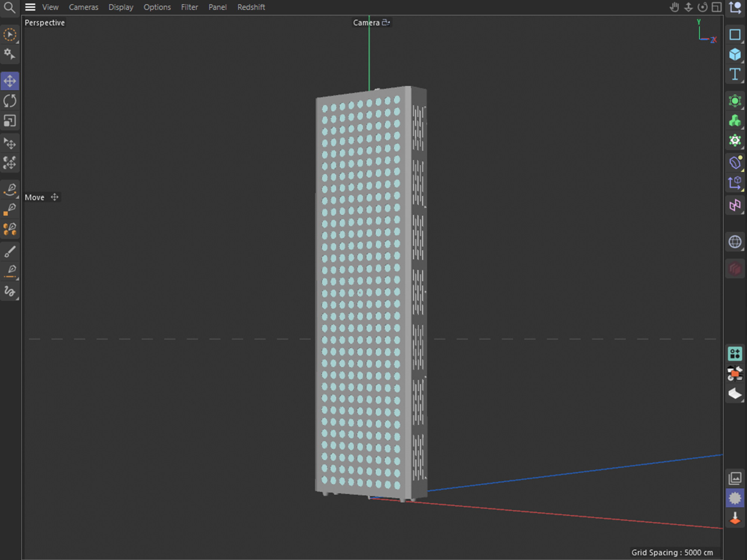This screenshot has width=747, height=560.
Task: Open the purple field object icon
Action: pyautogui.click(x=735, y=163)
